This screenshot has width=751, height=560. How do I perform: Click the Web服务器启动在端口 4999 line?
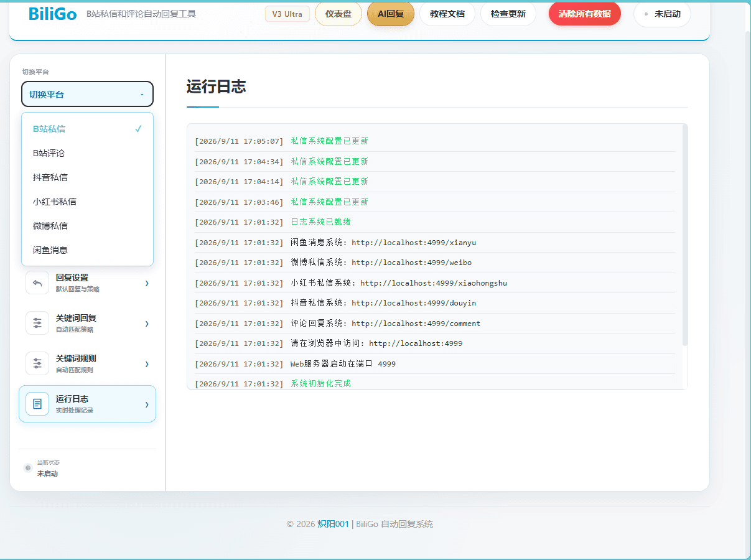point(434,363)
